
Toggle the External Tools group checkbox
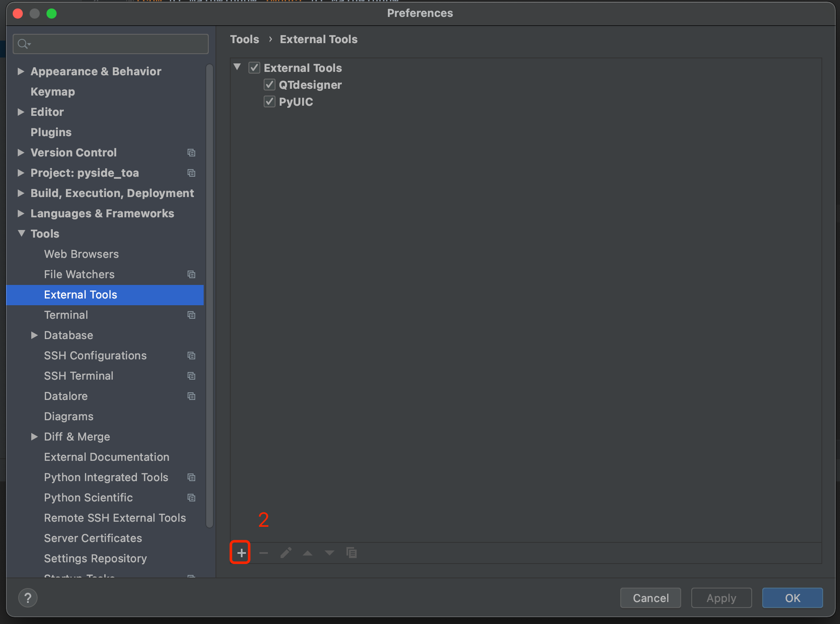coord(254,68)
